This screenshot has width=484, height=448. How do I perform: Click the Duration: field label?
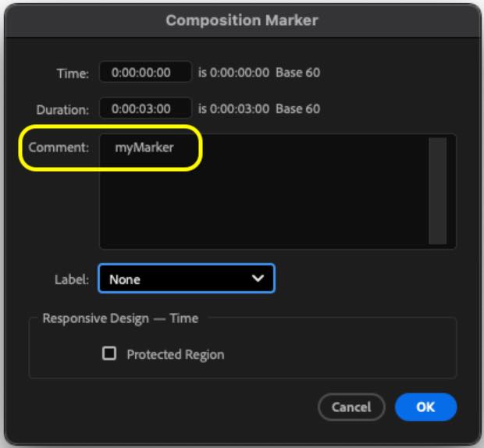pos(63,109)
